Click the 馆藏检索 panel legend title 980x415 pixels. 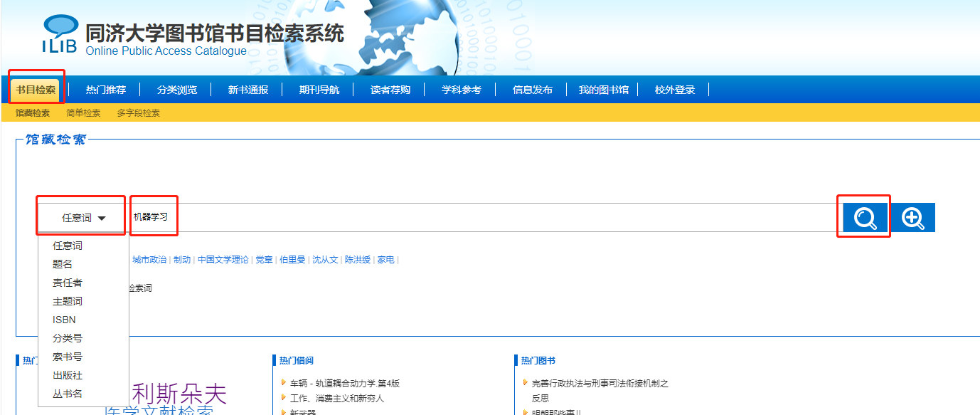point(55,140)
